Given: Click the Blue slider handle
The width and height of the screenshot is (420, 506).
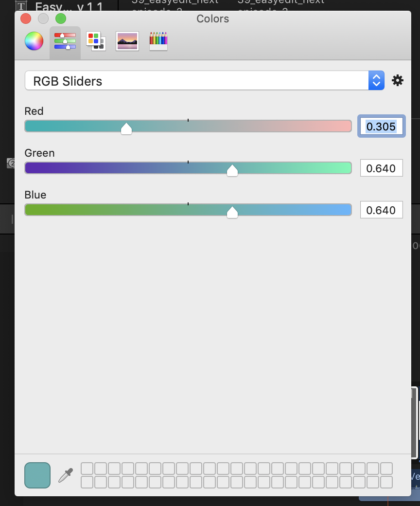Looking at the screenshot, I should 232,212.
